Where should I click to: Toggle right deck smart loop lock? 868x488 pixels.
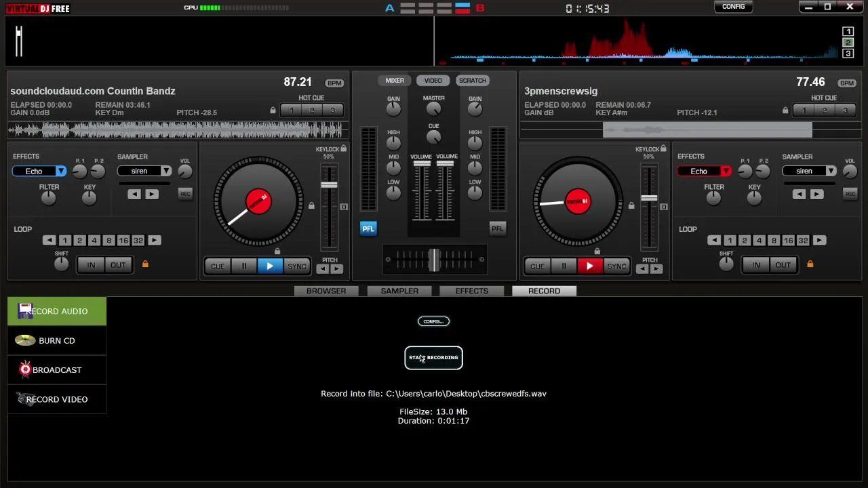point(810,264)
